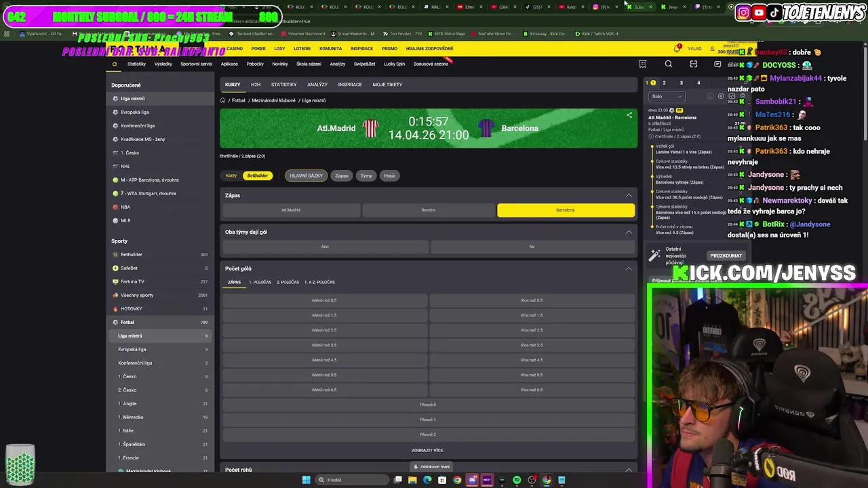Screen dimensions: 868x488
Task: Open Microsoft Store from the taskbar
Action: click(x=442, y=480)
